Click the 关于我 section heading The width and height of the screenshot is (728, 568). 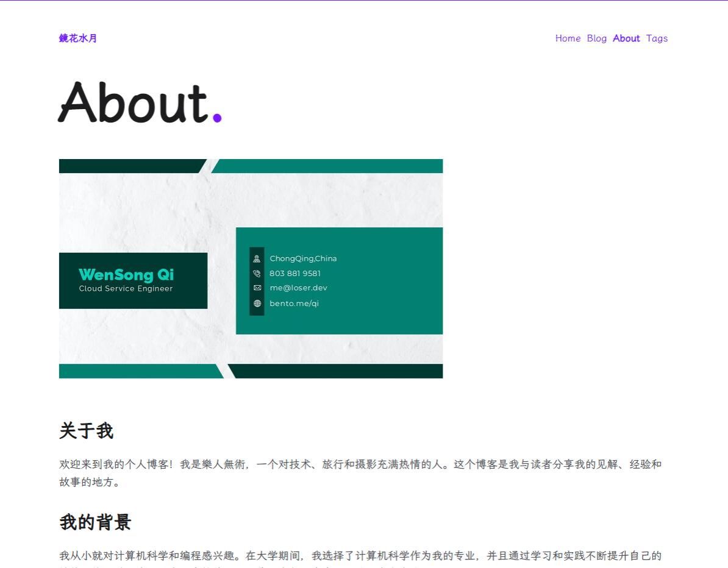click(86, 431)
